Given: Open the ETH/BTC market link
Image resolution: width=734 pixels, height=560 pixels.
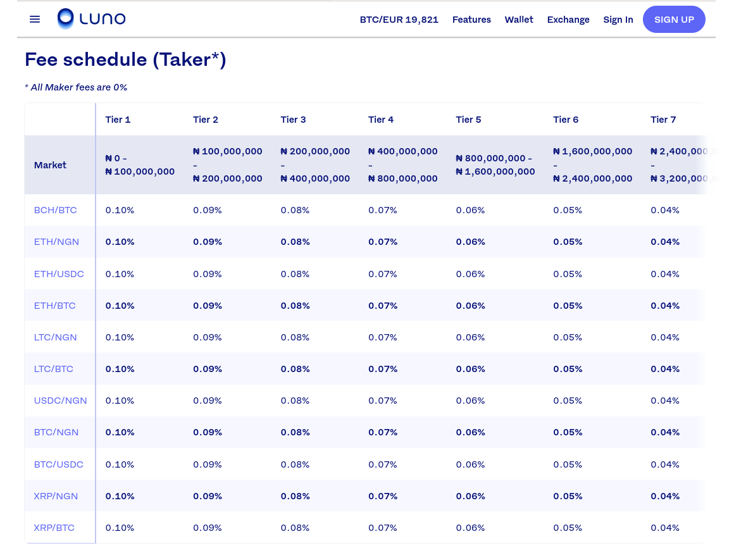Looking at the screenshot, I should pos(55,306).
